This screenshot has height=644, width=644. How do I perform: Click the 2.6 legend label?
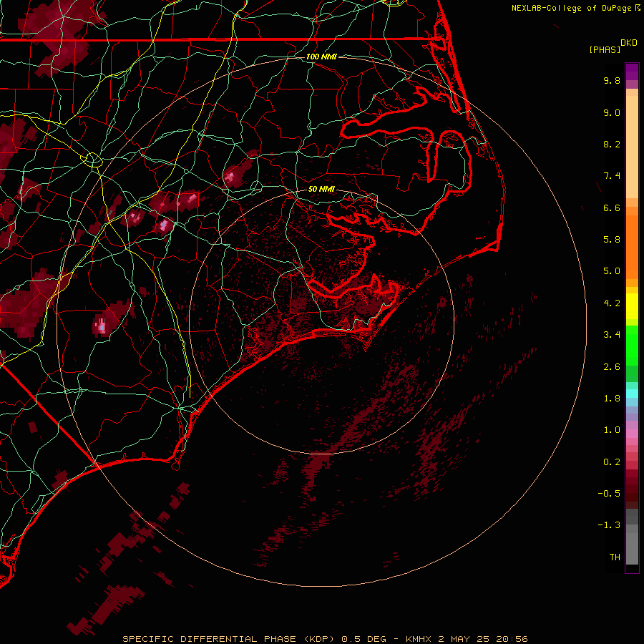(612, 367)
